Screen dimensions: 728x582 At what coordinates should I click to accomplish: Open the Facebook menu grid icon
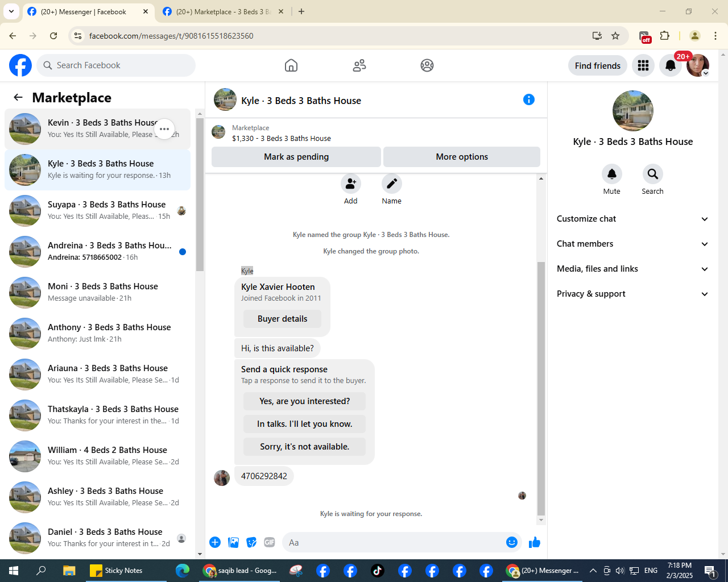pyautogui.click(x=643, y=65)
